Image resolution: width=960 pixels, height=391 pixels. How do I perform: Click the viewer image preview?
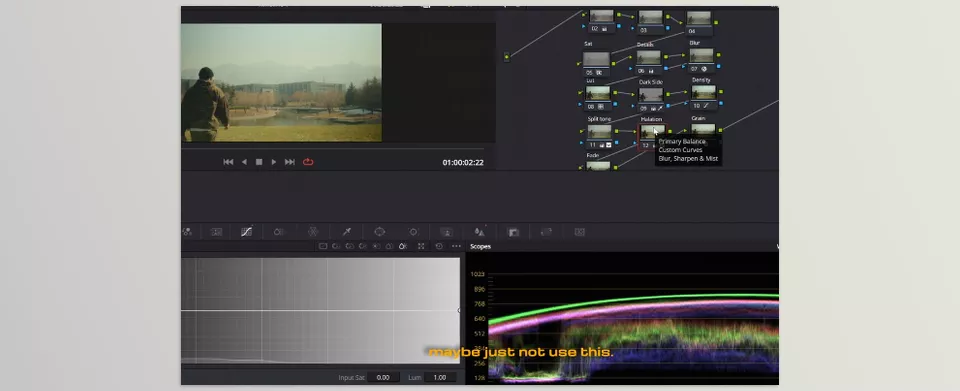[281, 83]
